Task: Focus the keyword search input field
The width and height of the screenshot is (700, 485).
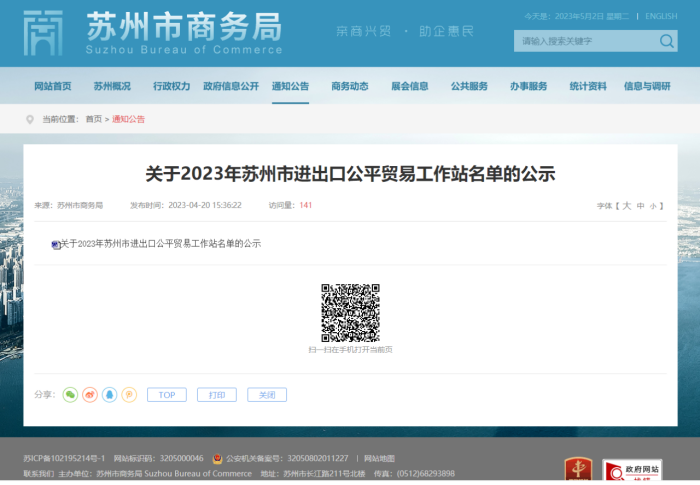Action: 586,41
